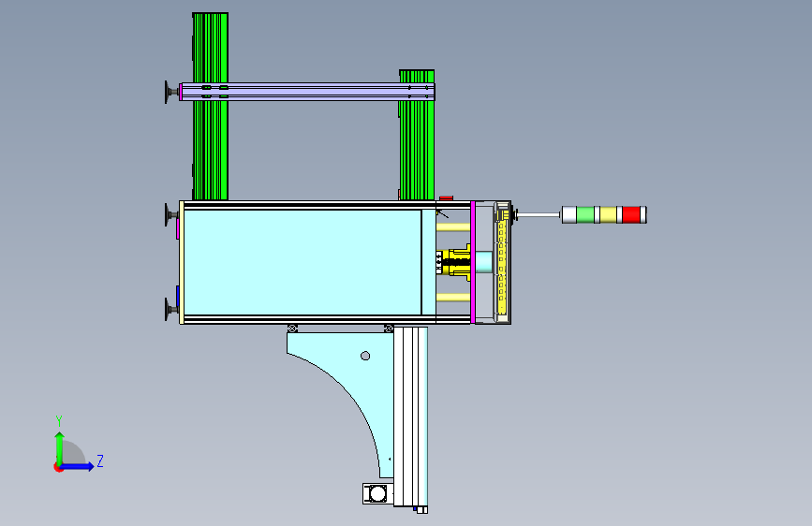This screenshot has height=526, width=812.
Task: Click the gray circular hole on the curved bracket
Action: click(365, 356)
